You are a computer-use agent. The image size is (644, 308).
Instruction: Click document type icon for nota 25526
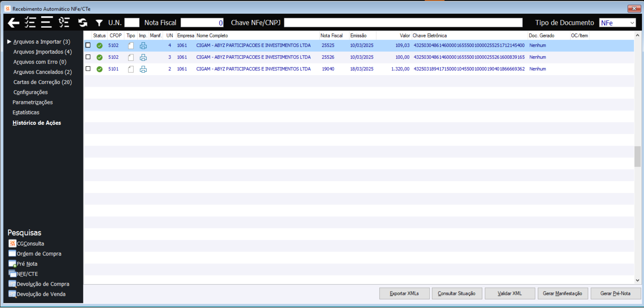pos(131,57)
